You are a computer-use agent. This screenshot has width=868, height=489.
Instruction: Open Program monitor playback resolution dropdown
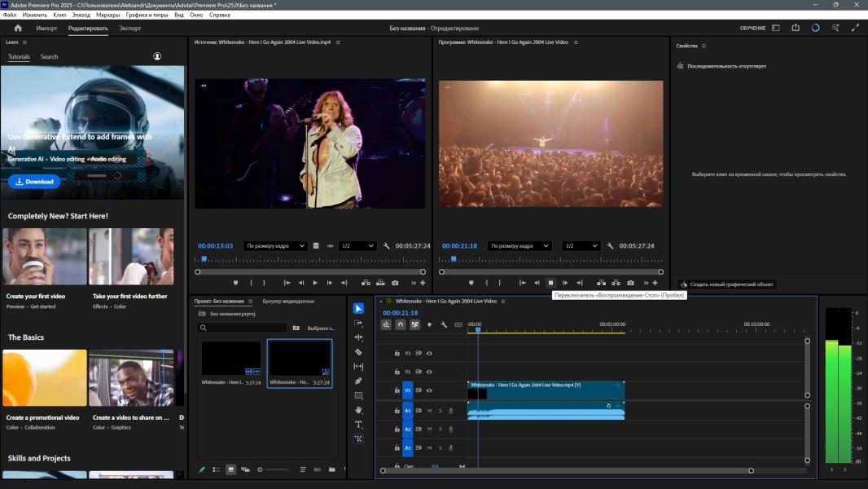(x=581, y=245)
